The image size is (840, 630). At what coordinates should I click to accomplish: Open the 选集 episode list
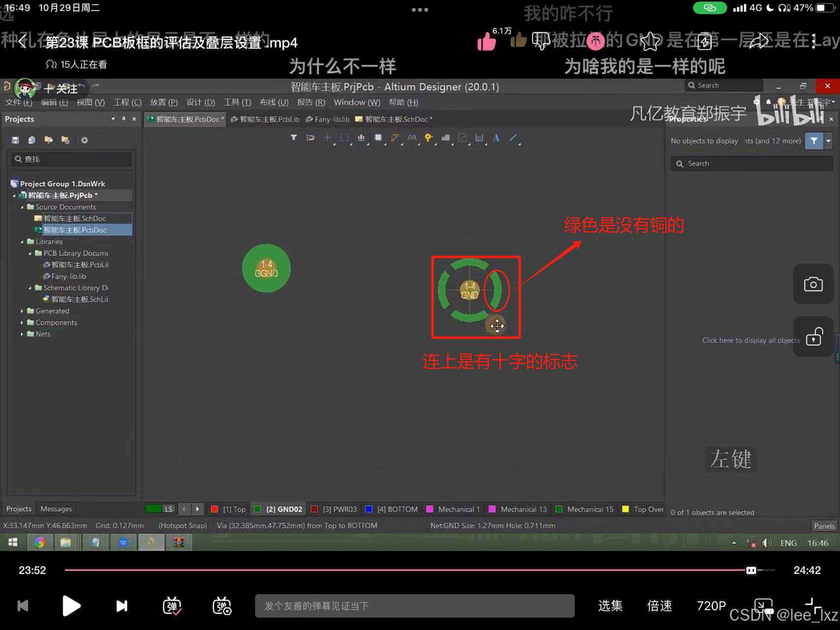[x=611, y=606]
